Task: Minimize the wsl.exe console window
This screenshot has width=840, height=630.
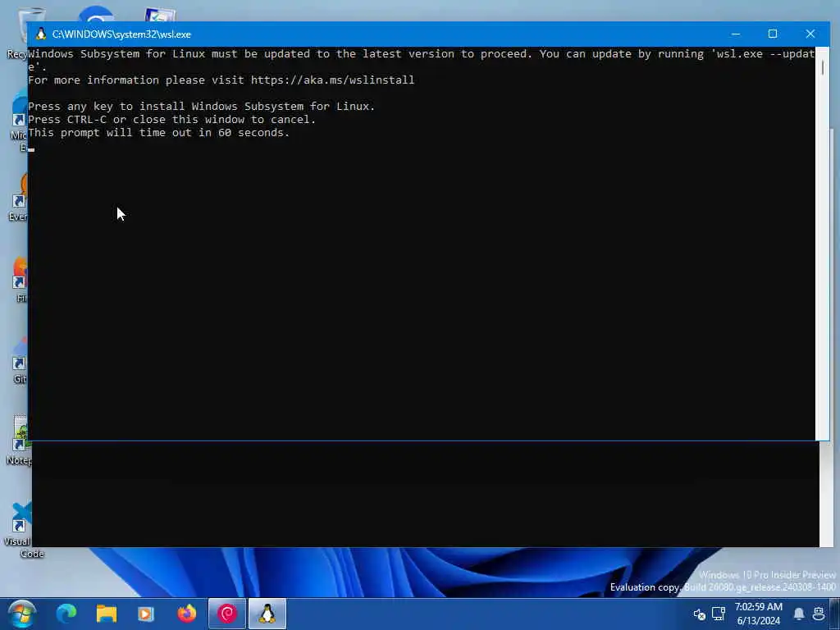Action: click(x=736, y=34)
